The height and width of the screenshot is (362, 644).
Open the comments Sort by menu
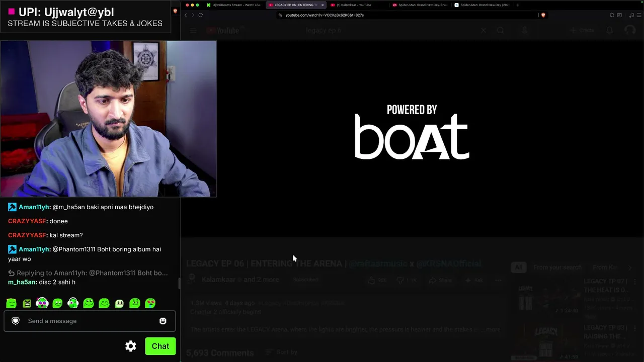(x=282, y=352)
